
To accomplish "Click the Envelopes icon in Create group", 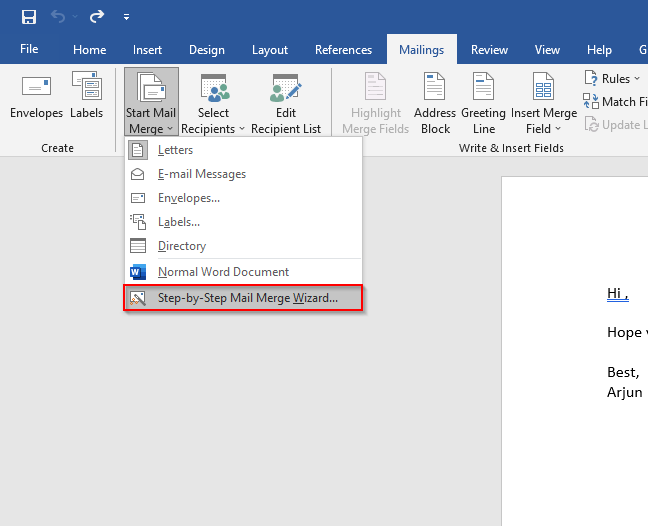I will [x=36, y=90].
